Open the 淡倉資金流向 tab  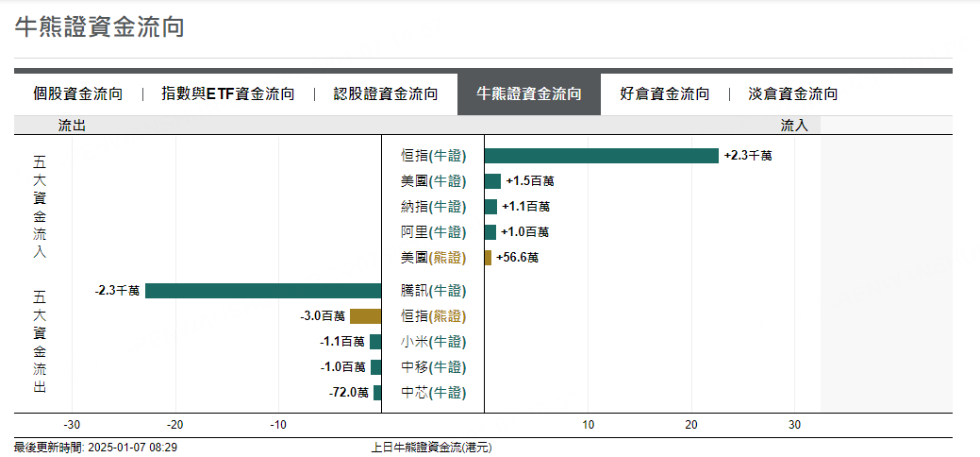pyautogui.click(x=793, y=94)
